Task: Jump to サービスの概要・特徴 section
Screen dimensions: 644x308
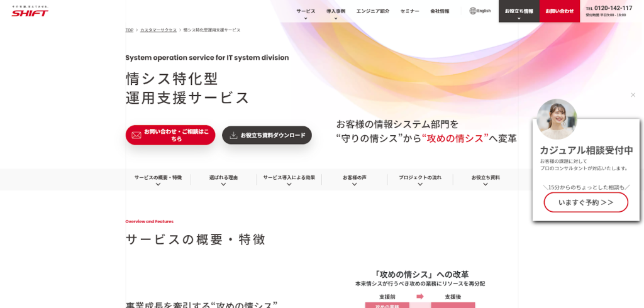Action: coord(158,178)
